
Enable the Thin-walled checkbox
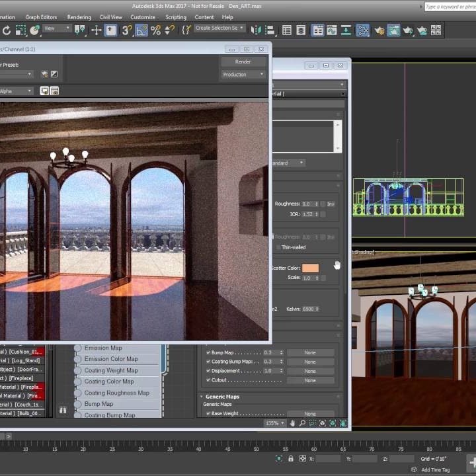(277, 247)
